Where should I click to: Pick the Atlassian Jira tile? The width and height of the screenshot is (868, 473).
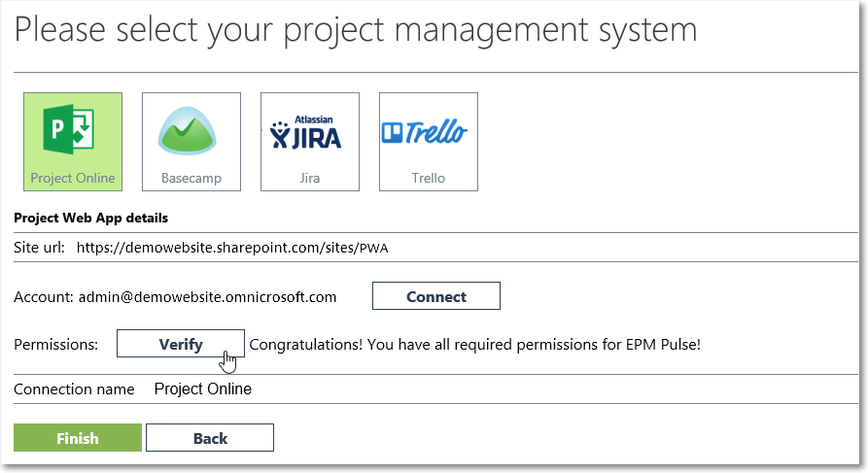pyautogui.click(x=310, y=142)
